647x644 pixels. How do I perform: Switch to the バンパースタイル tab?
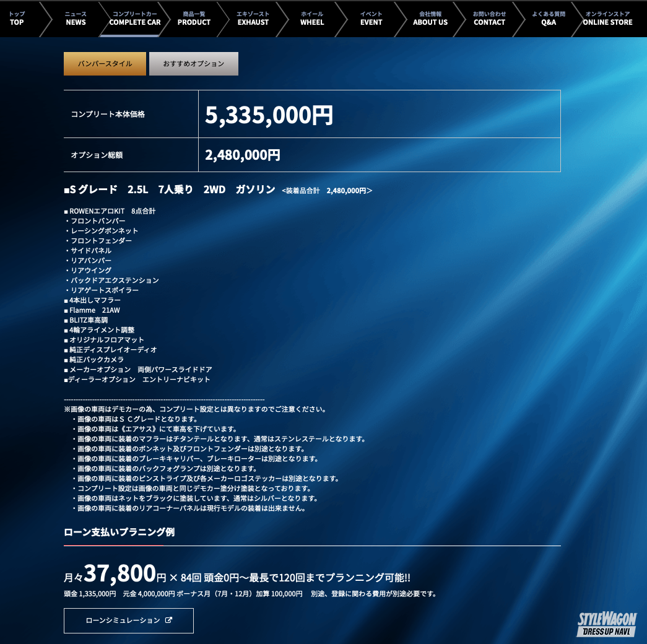click(105, 64)
